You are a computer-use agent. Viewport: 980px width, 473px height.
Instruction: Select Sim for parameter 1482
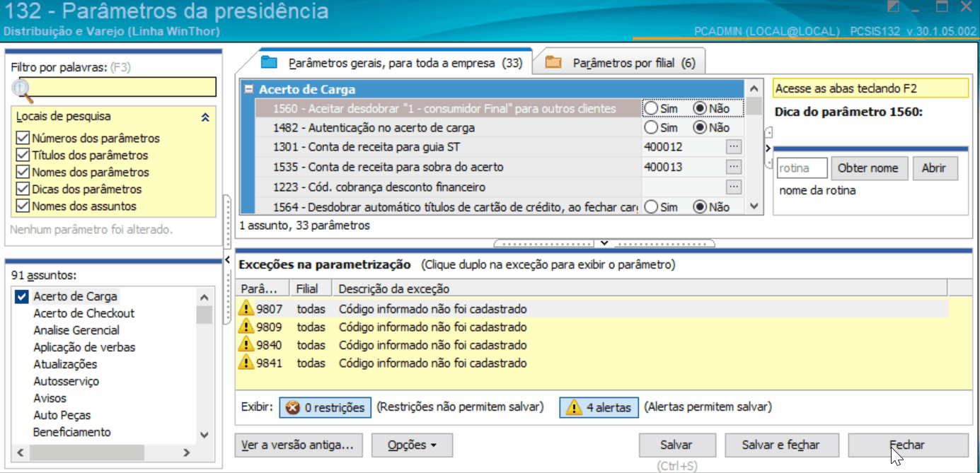pyautogui.click(x=651, y=128)
